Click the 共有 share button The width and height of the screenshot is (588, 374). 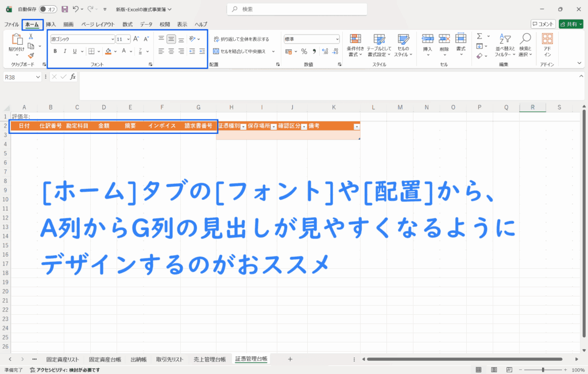571,24
